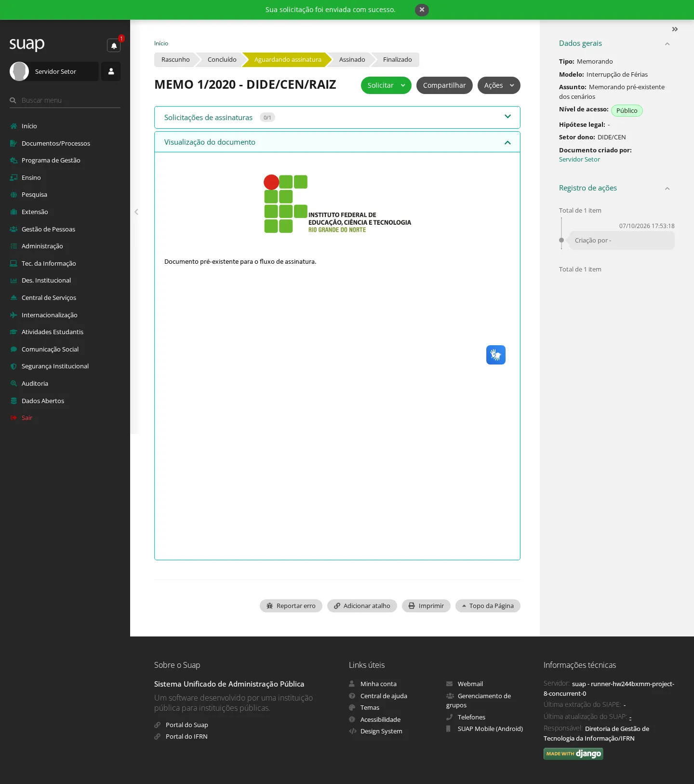694x784 pixels.
Task: Collapse the Registro de ações section
Action: click(x=667, y=189)
